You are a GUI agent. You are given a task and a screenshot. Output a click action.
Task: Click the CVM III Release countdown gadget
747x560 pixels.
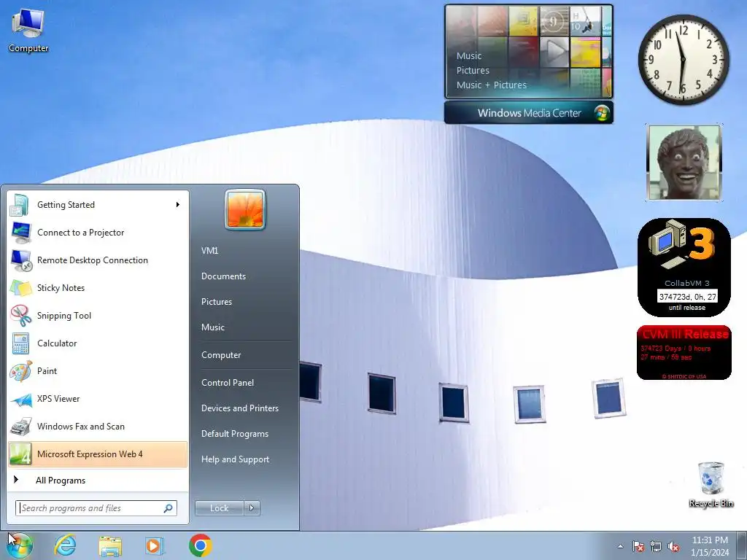(x=684, y=353)
